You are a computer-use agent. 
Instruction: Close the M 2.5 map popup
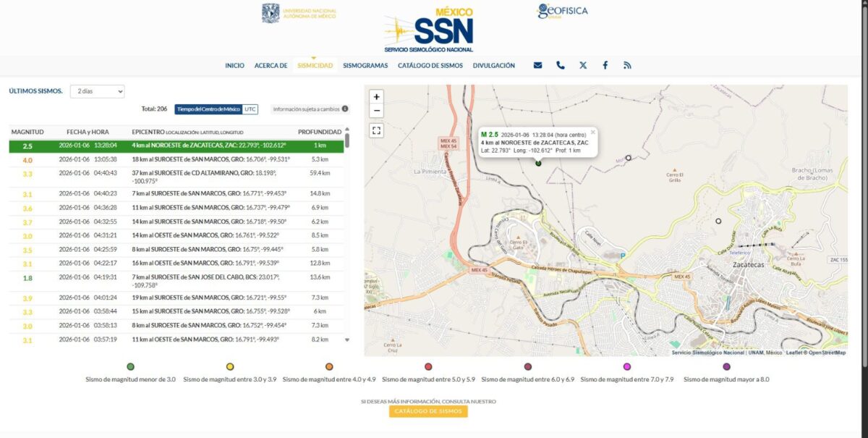pos(593,132)
